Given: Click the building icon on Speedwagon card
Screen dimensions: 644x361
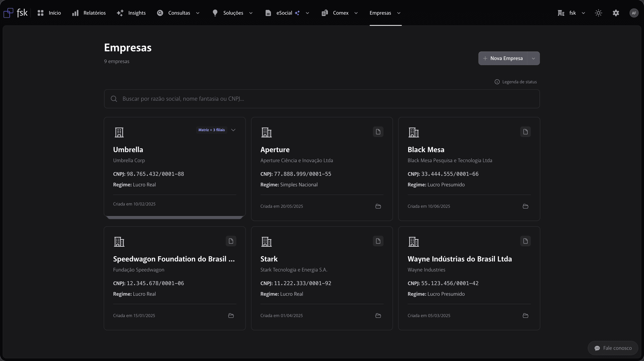Looking at the screenshot, I should [119, 242].
